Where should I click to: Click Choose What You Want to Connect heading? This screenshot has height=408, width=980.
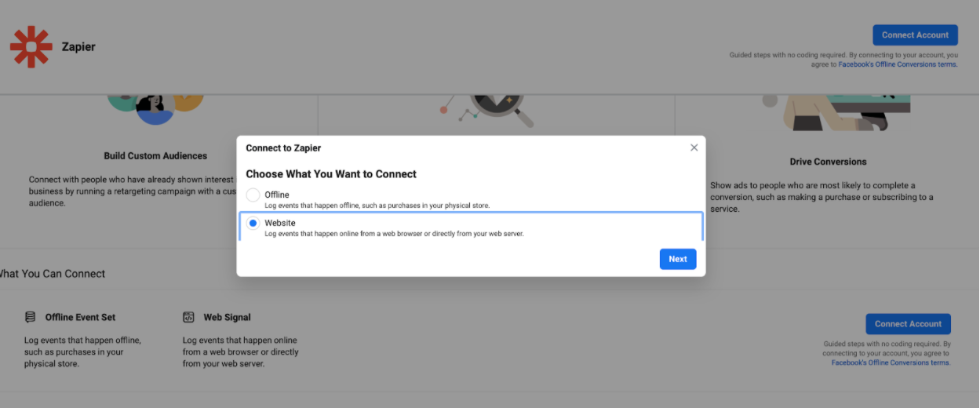coord(331,174)
